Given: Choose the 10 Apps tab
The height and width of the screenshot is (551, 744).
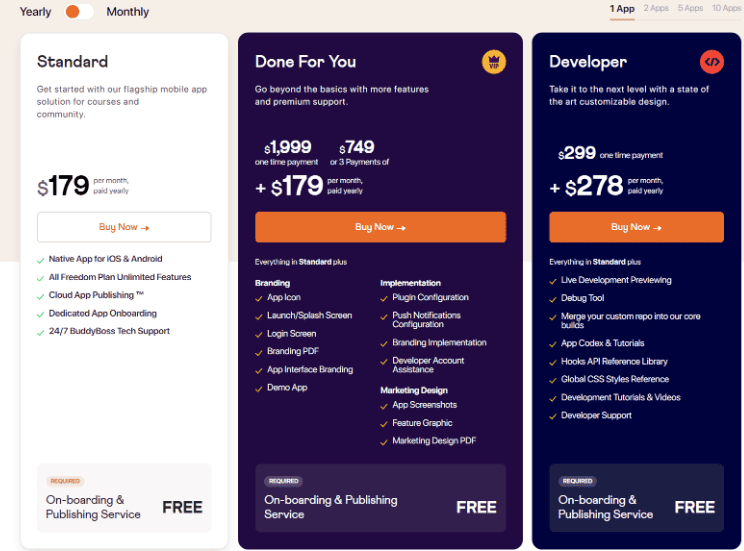Looking at the screenshot, I should (726, 9).
